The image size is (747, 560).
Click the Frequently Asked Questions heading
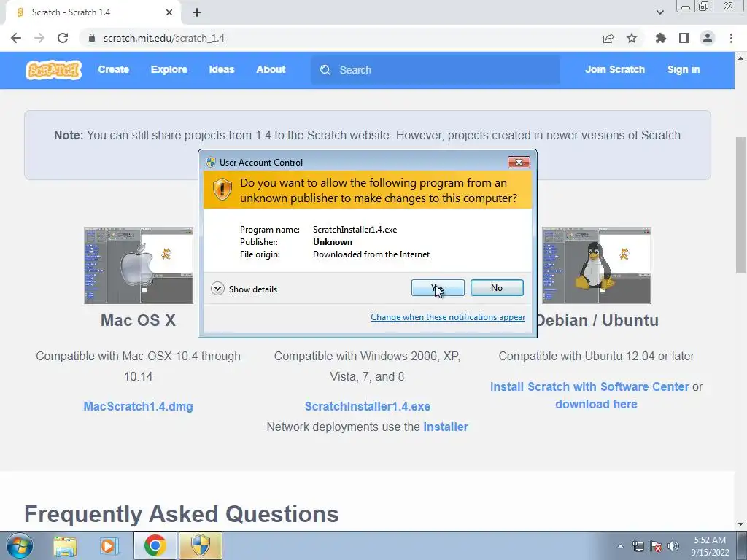(182, 514)
